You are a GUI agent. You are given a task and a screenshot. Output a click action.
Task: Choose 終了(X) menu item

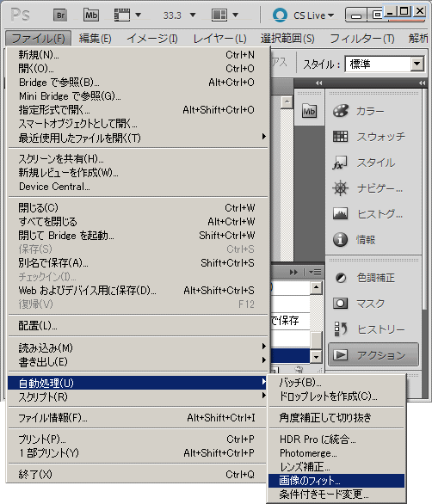click(138, 474)
